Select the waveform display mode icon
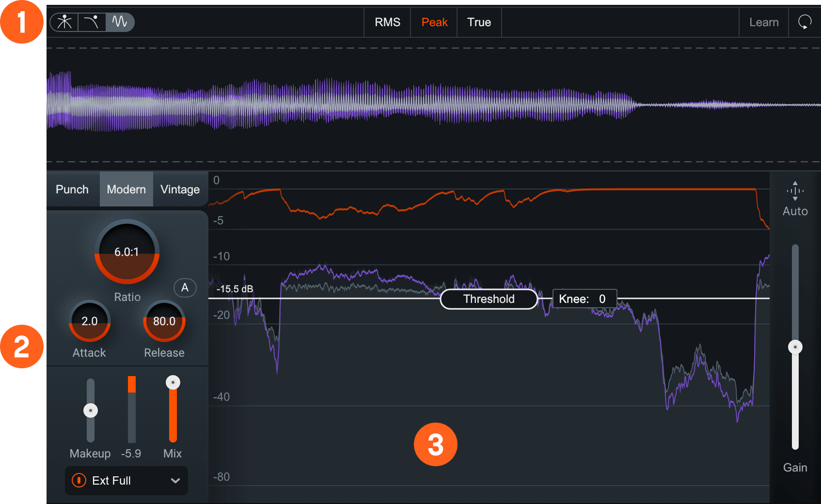Screen dimensions: 821x504 point(120,22)
